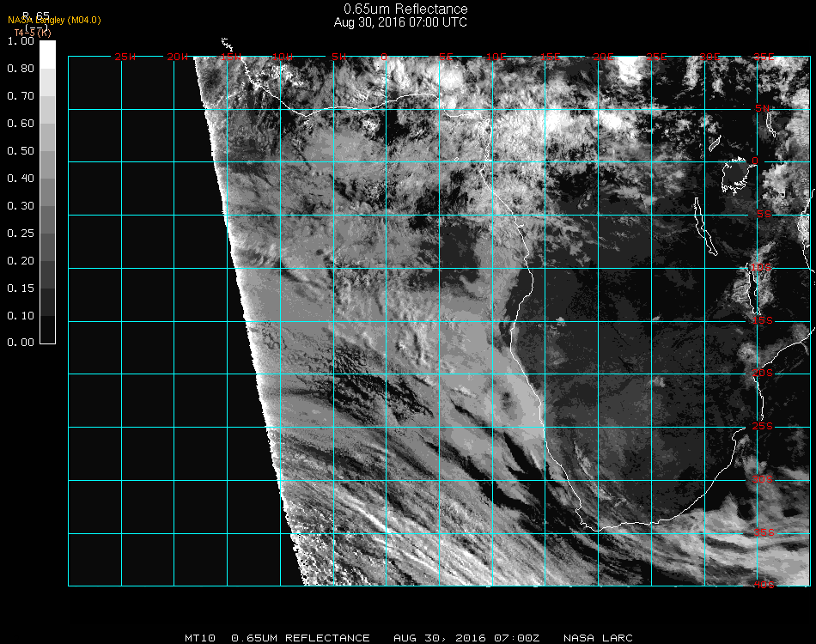Screen dimensions: 816x644
Task: Click the 20E longitude label
Action: (x=604, y=58)
